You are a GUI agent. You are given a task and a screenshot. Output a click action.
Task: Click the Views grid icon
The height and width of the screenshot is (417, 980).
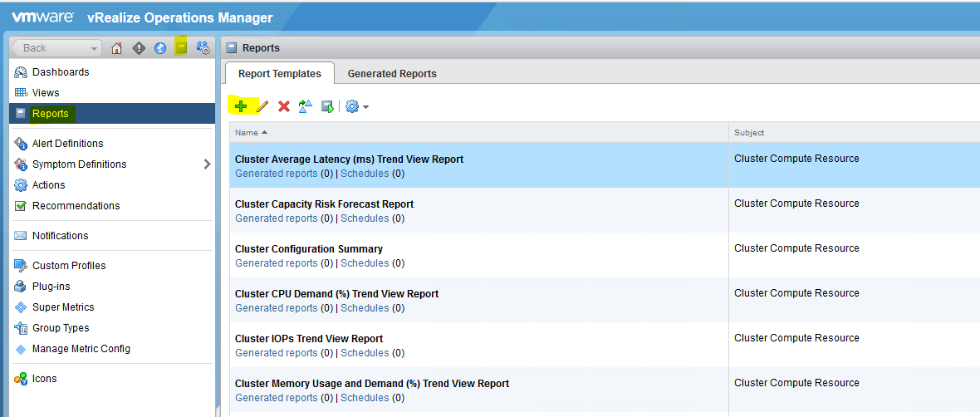[21, 92]
